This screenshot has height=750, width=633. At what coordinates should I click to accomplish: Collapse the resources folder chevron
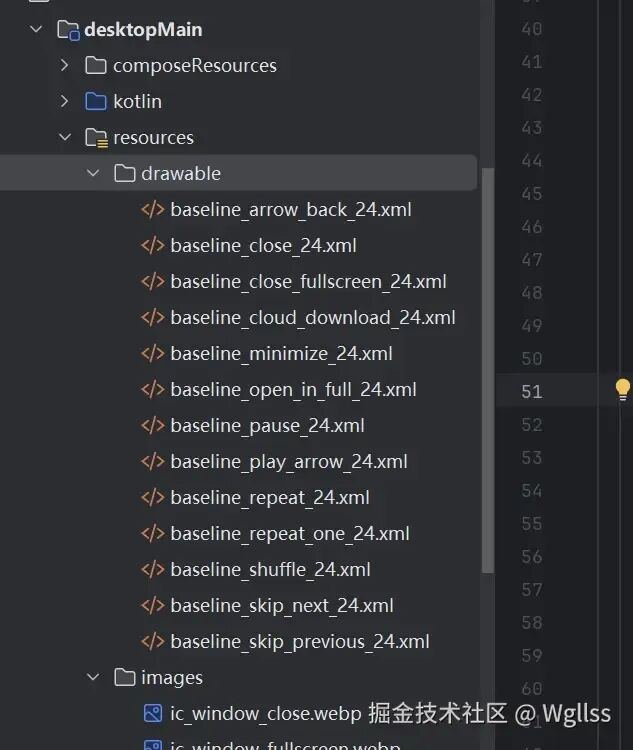point(65,137)
